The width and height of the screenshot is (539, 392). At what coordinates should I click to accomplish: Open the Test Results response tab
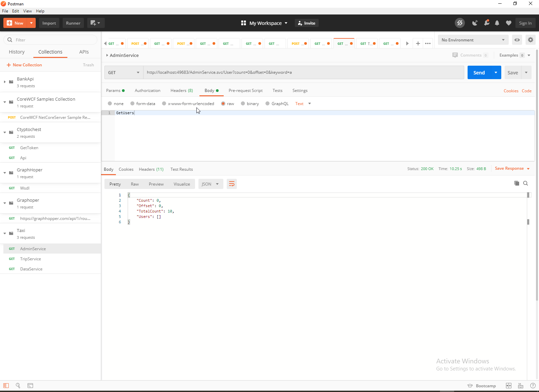182,169
